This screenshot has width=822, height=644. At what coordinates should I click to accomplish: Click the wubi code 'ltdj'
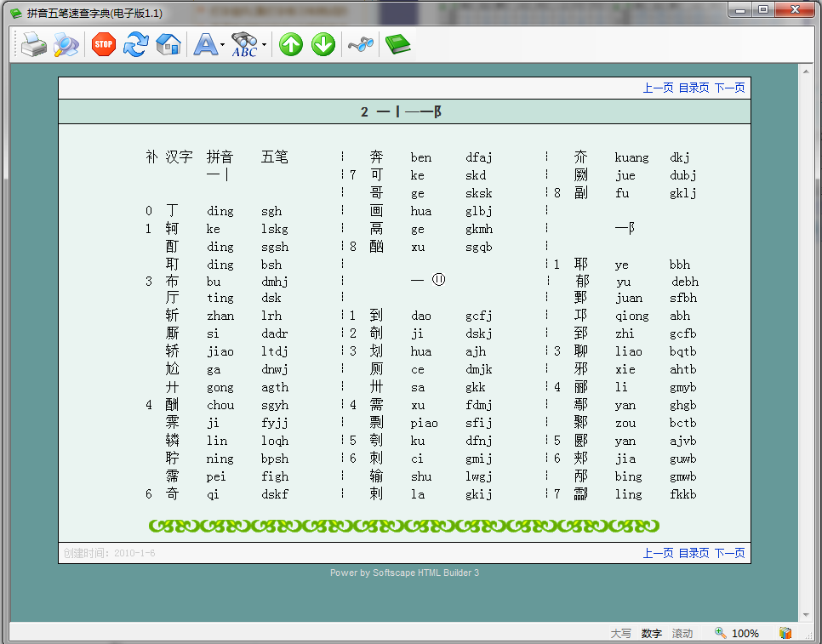tap(275, 351)
